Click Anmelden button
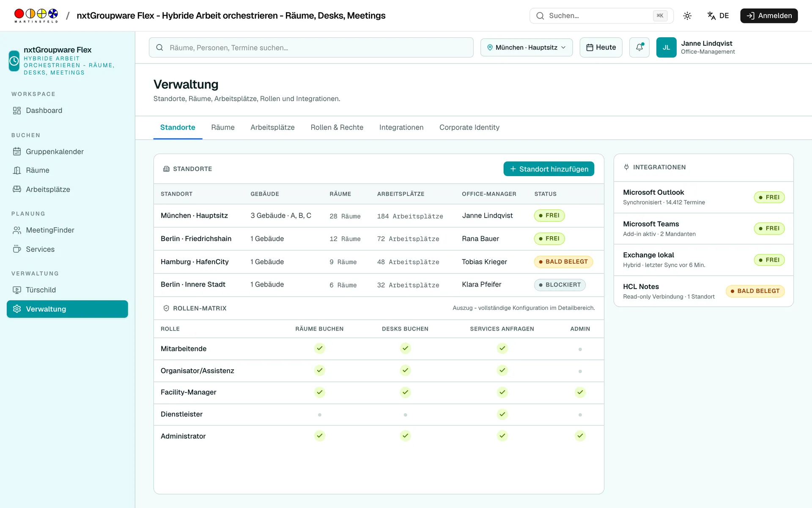 point(768,16)
